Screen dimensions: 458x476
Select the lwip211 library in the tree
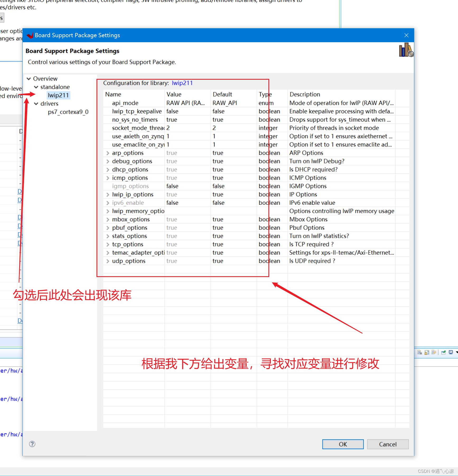[x=58, y=95]
